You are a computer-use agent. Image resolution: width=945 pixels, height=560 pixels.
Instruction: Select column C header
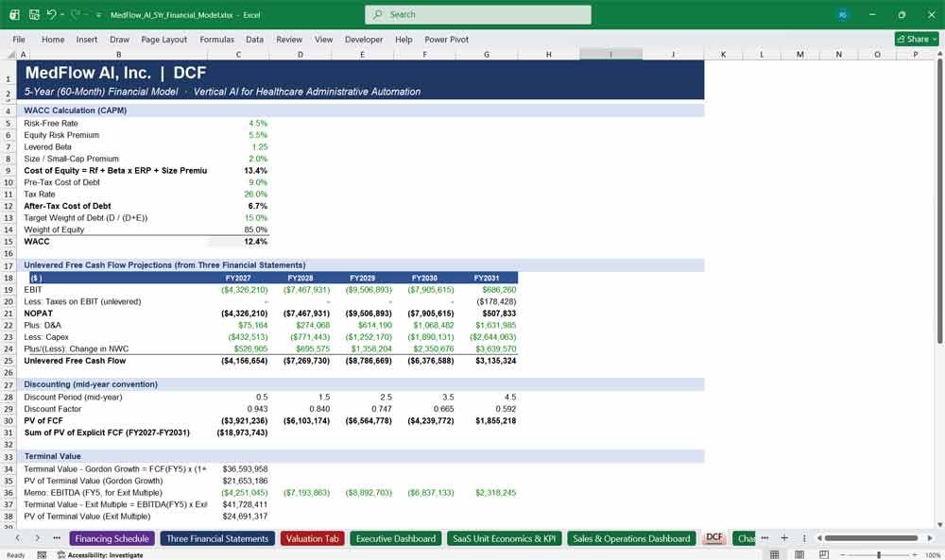[x=239, y=54]
